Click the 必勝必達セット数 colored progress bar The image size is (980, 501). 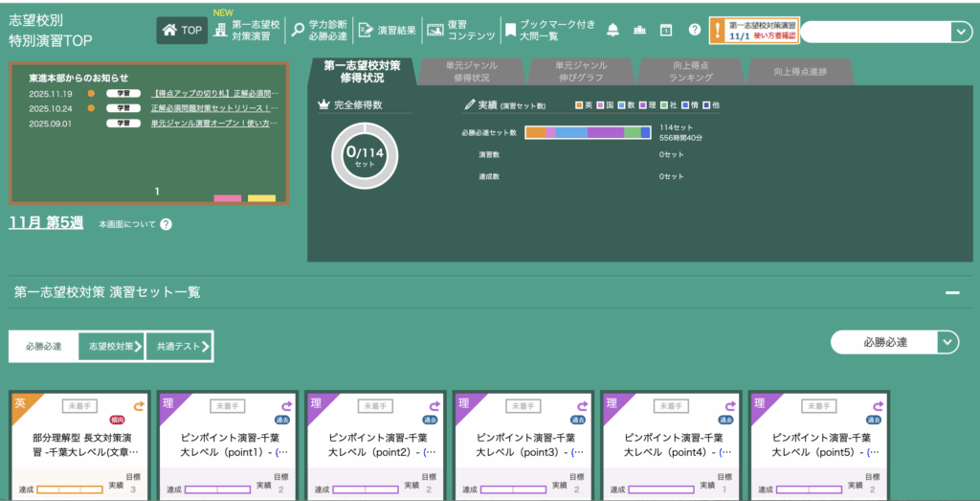click(x=588, y=132)
